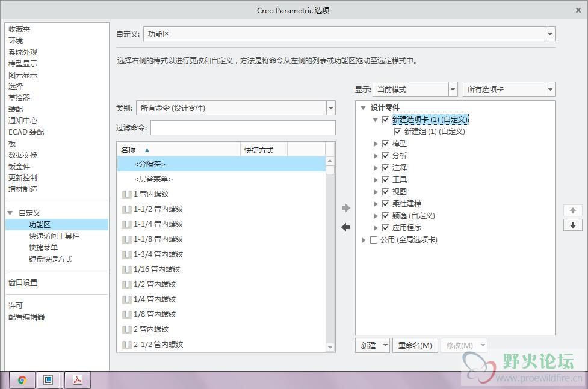Toggle the 柔性建模 checkbox
This screenshot has height=389, width=588.
[x=386, y=203]
